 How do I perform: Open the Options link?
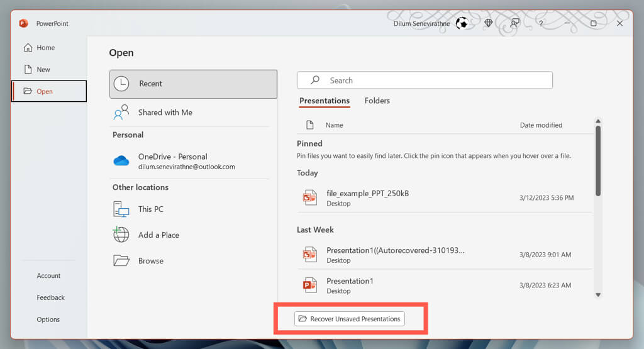pos(48,319)
